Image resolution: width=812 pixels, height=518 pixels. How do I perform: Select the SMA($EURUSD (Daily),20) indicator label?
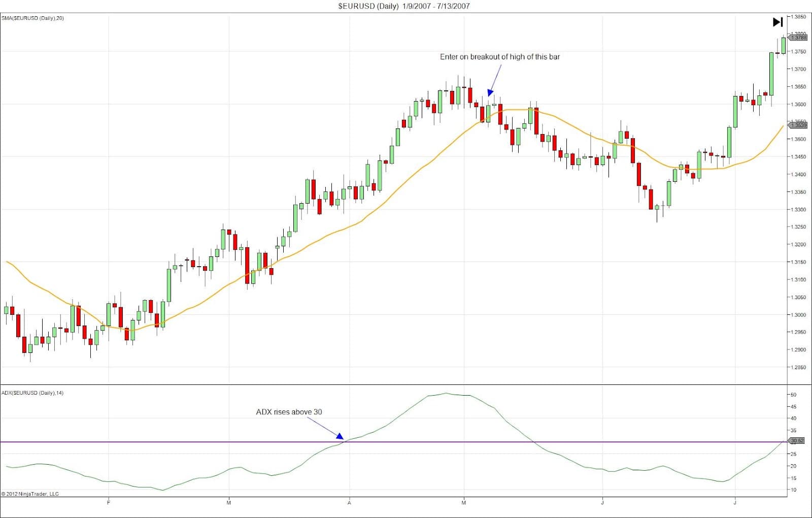tap(33, 18)
